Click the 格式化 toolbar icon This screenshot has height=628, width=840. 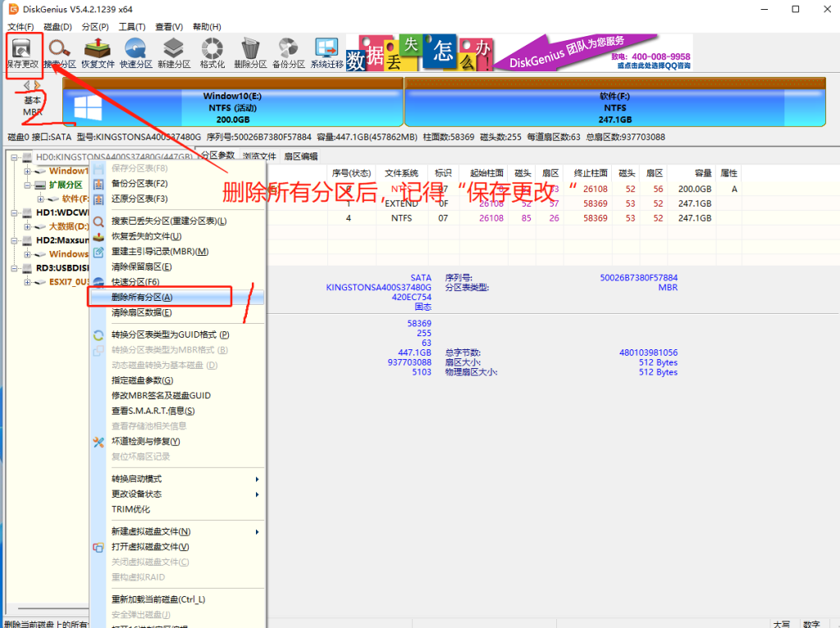212,48
